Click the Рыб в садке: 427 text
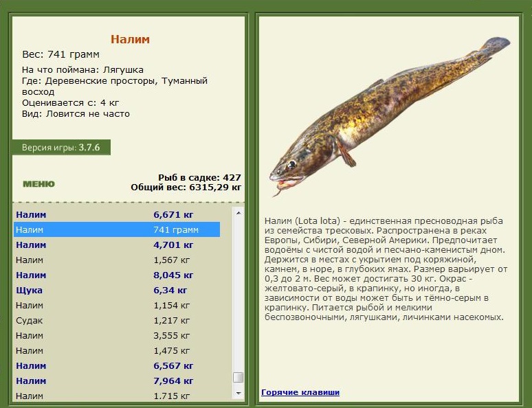 pos(199,177)
